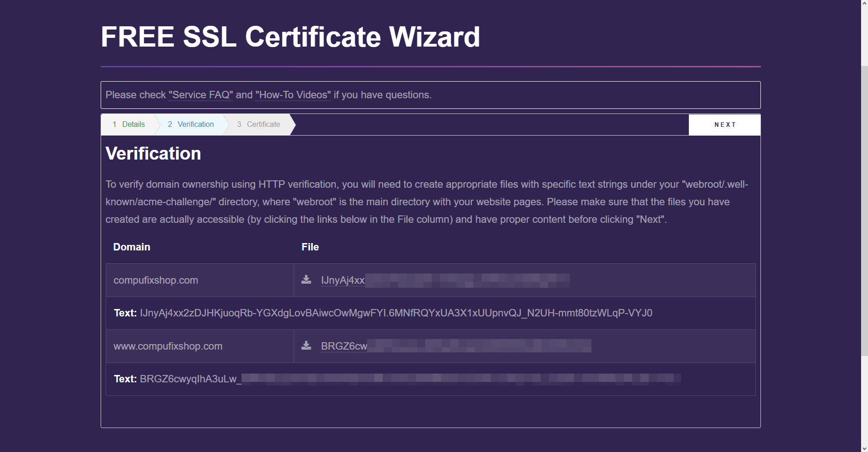Go to the Details step tab
The image size is (868, 452).
(x=129, y=125)
